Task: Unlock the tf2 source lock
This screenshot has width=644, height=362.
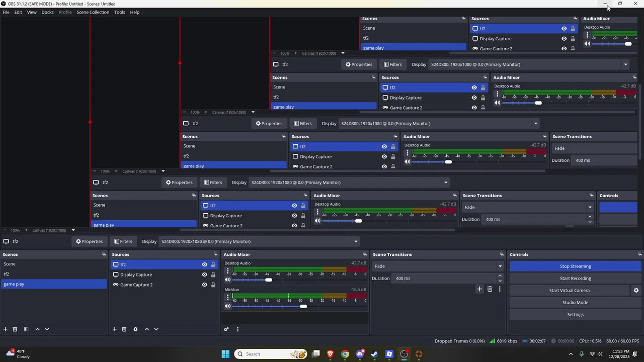Action: tap(213, 264)
